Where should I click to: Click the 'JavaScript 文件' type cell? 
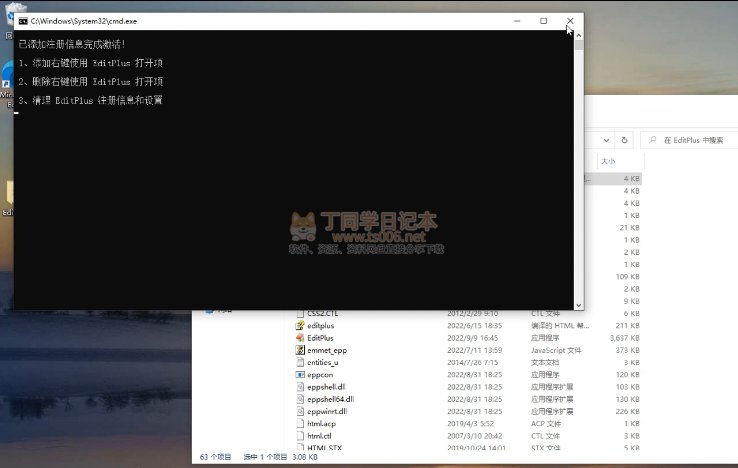pyautogui.click(x=556, y=350)
